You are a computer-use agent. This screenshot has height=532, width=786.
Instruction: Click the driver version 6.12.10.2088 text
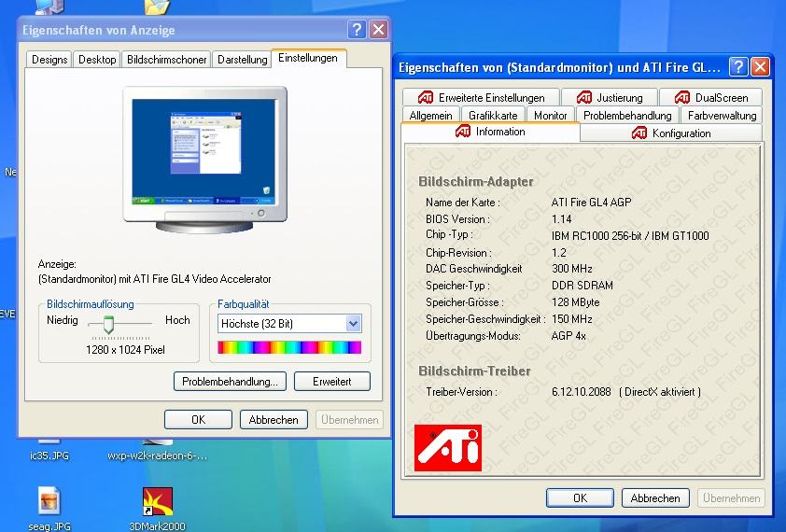coord(582,392)
